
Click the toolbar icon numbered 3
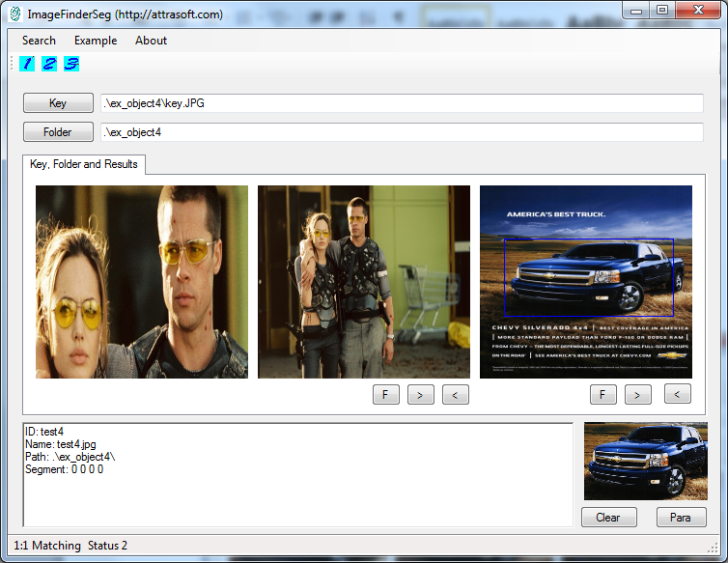[71, 64]
